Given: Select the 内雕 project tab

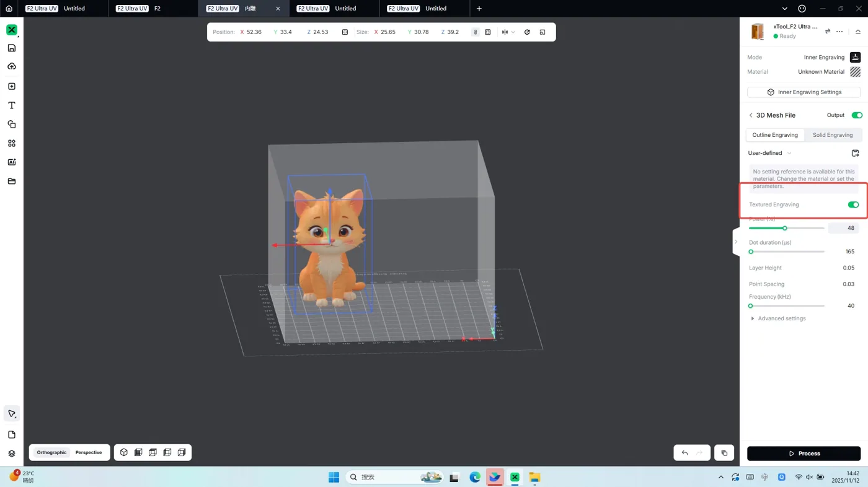Looking at the screenshot, I should click(x=244, y=9).
